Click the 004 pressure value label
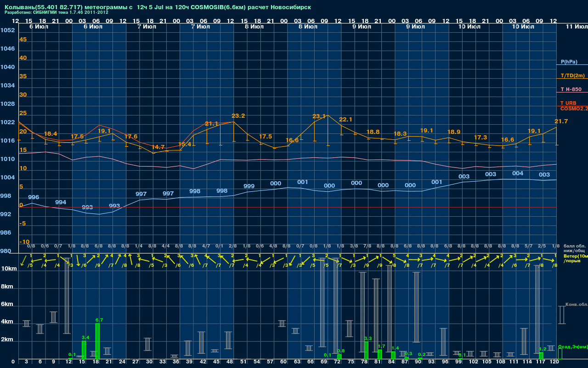Screen dimensions: 588x368 click(518, 173)
